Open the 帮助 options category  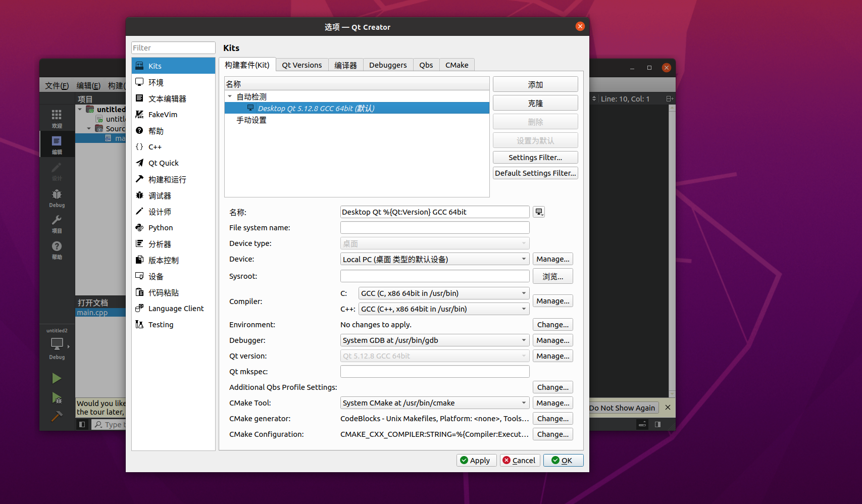(173, 131)
